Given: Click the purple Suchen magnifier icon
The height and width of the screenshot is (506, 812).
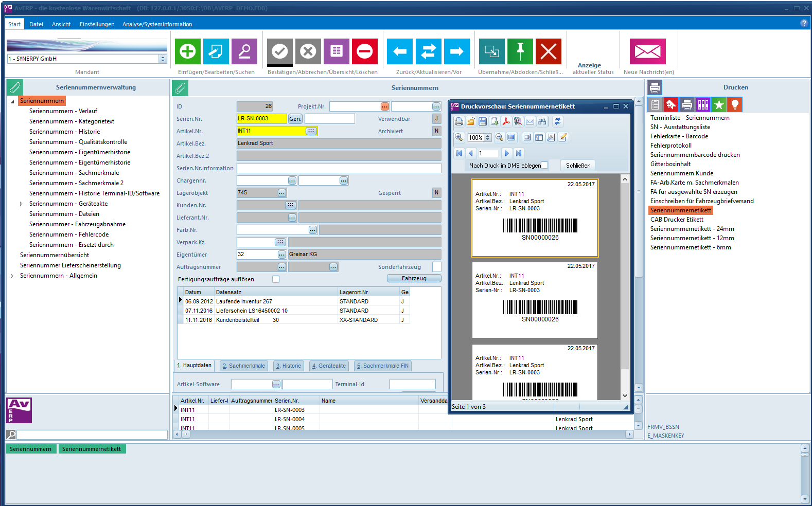Looking at the screenshot, I should (244, 51).
